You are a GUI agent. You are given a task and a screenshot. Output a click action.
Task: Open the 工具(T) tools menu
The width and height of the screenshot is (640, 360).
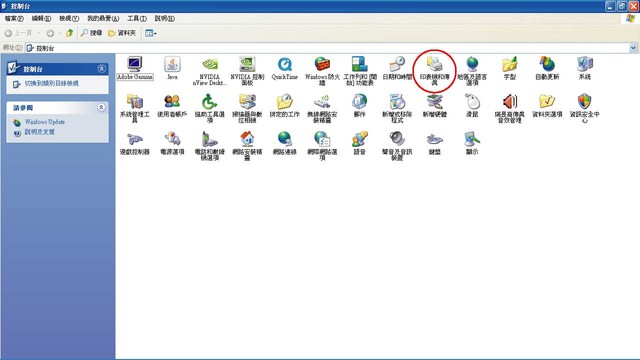pyautogui.click(x=137, y=19)
